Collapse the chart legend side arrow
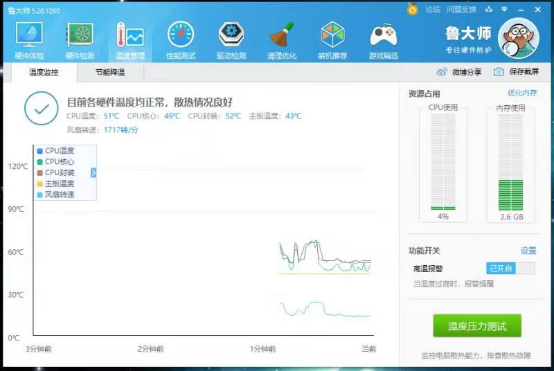Image resolution: width=554 pixels, height=371 pixels. (x=94, y=173)
